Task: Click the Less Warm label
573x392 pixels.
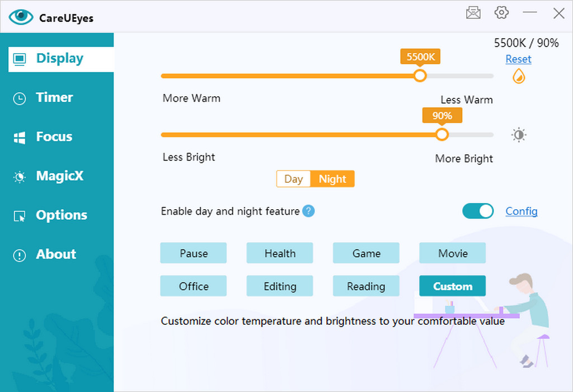Action: click(x=467, y=100)
